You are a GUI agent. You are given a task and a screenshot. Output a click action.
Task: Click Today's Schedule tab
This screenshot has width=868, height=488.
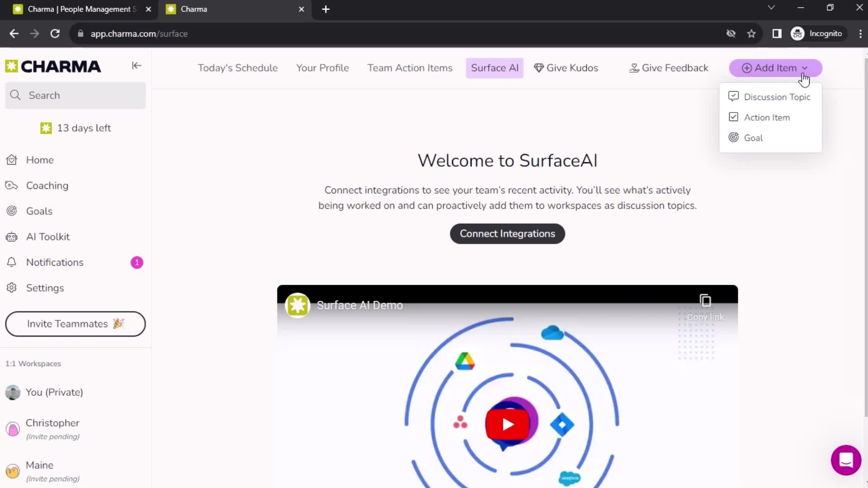[x=237, y=67]
